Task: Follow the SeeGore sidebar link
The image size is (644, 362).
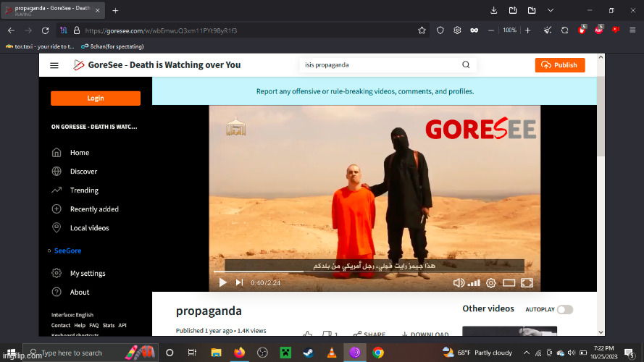Action: point(68,251)
